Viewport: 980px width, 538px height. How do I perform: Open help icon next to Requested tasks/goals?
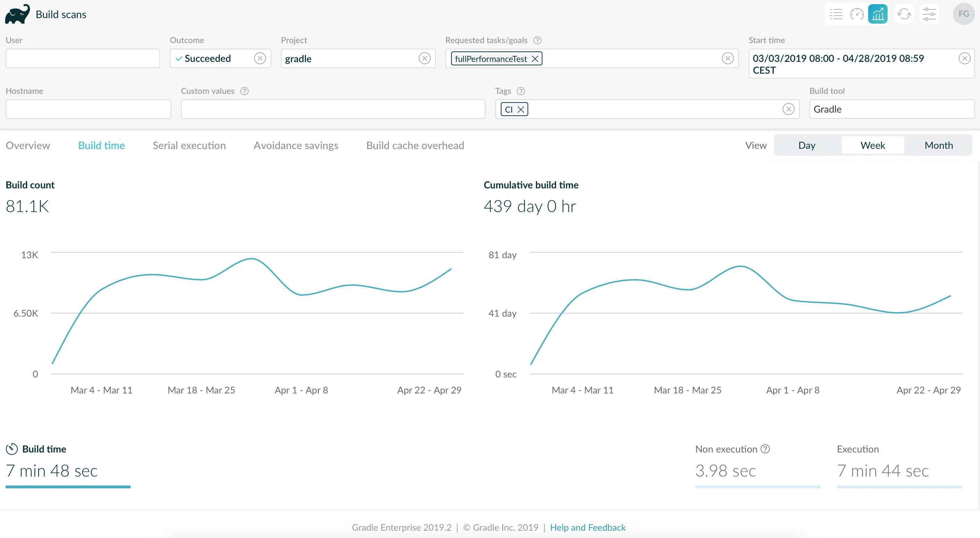click(537, 40)
